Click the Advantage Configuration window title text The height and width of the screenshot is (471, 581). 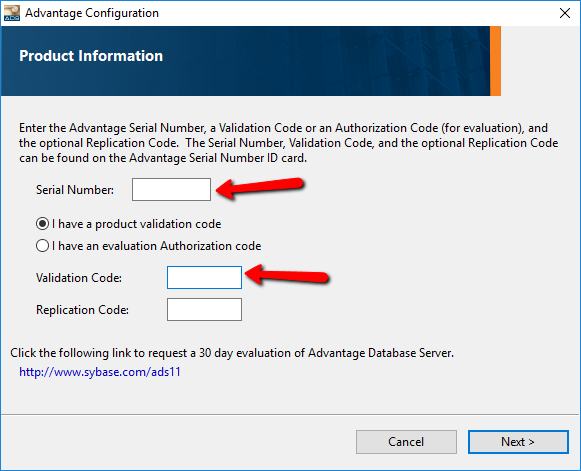[x=92, y=13]
